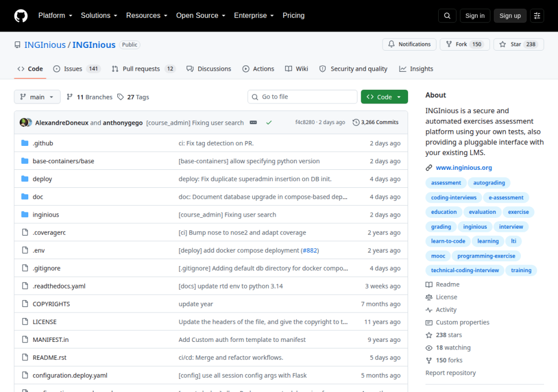Screen dimensions: 558x392
Task: Click the Sign up button
Action: [510, 16]
